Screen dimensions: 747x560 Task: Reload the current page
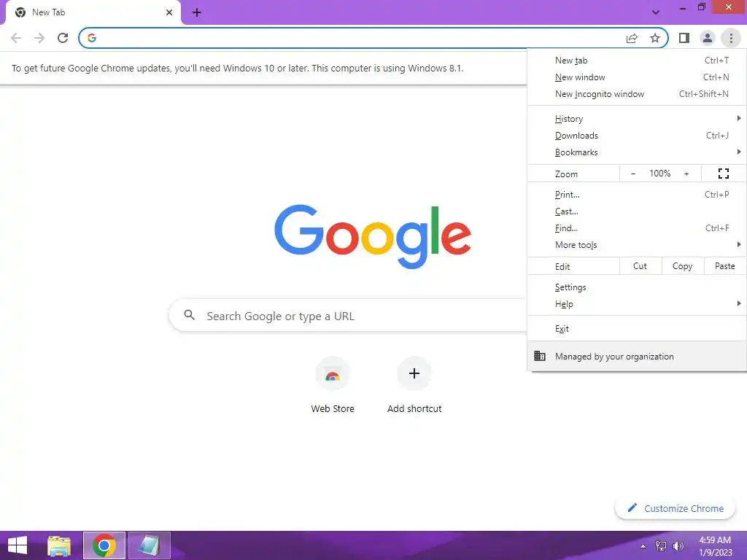click(63, 38)
